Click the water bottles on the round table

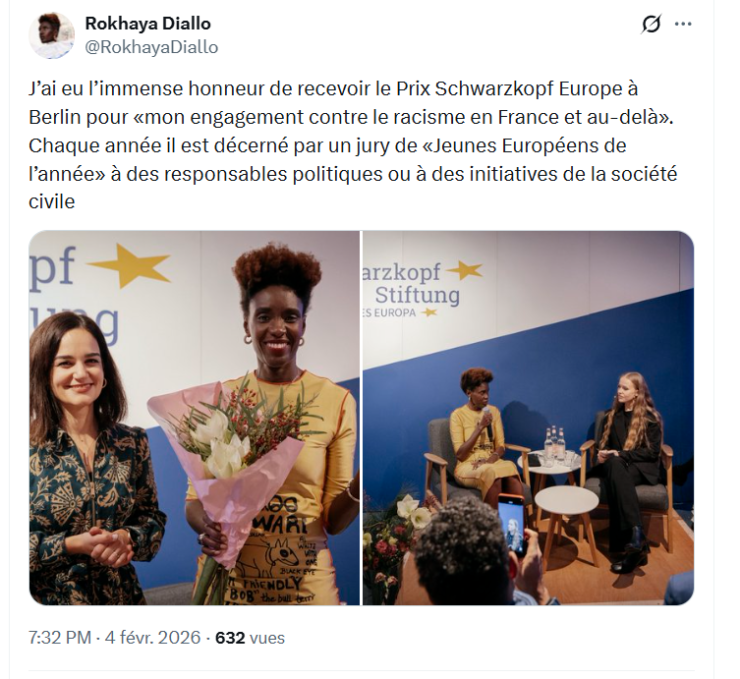click(x=554, y=443)
